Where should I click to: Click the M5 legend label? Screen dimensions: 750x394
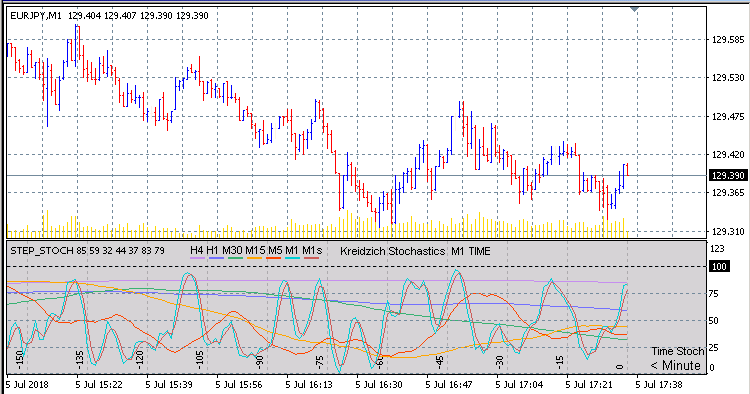tap(275, 250)
